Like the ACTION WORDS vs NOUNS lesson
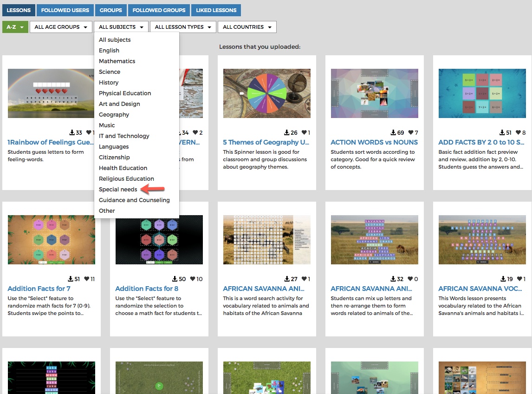The image size is (532, 394). coord(411,132)
